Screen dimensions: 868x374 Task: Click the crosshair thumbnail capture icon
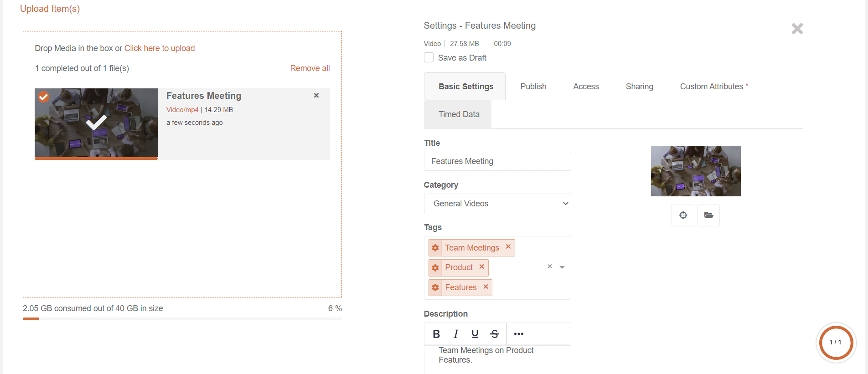[x=683, y=215]
